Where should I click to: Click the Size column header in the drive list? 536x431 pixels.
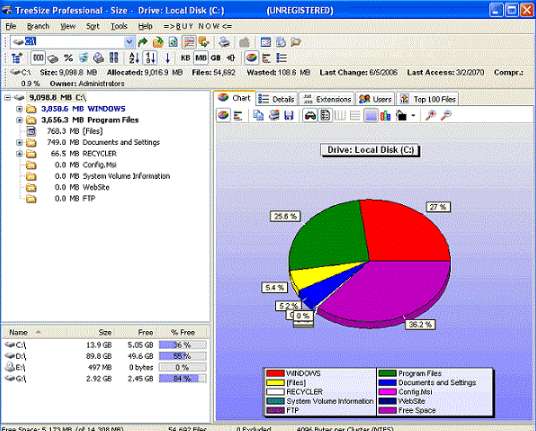click(105, 332)
